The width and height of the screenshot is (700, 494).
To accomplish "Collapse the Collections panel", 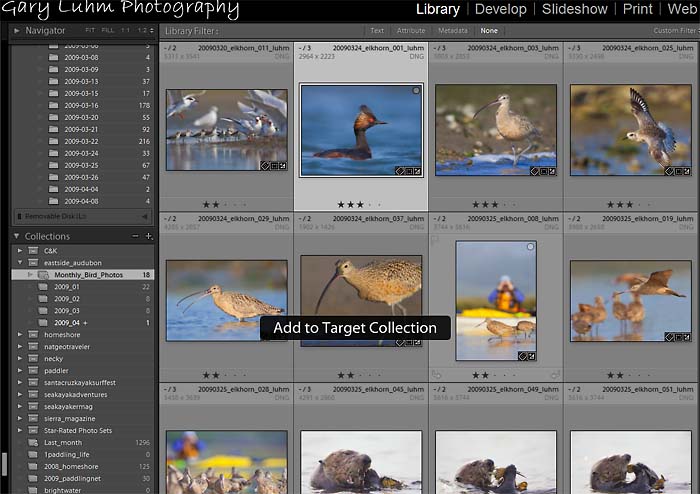I will (x=17, y=236).
